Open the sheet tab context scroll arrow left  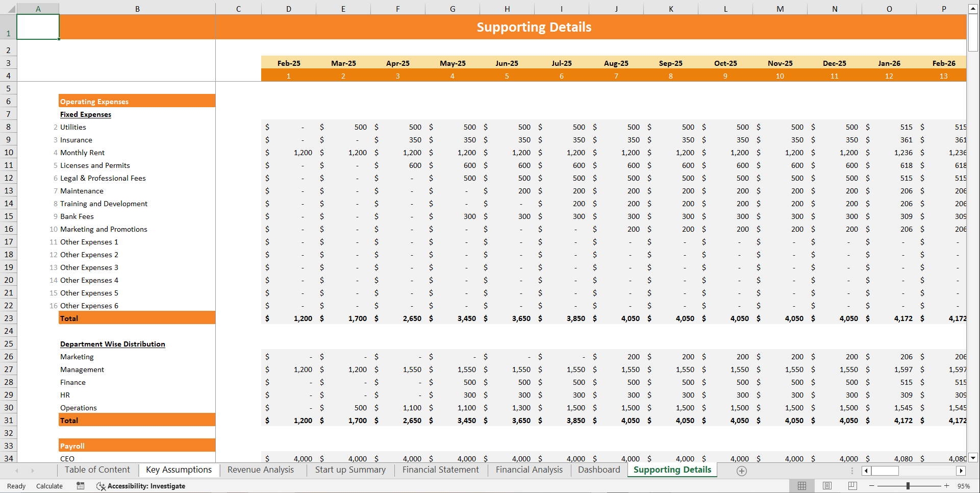17,471
